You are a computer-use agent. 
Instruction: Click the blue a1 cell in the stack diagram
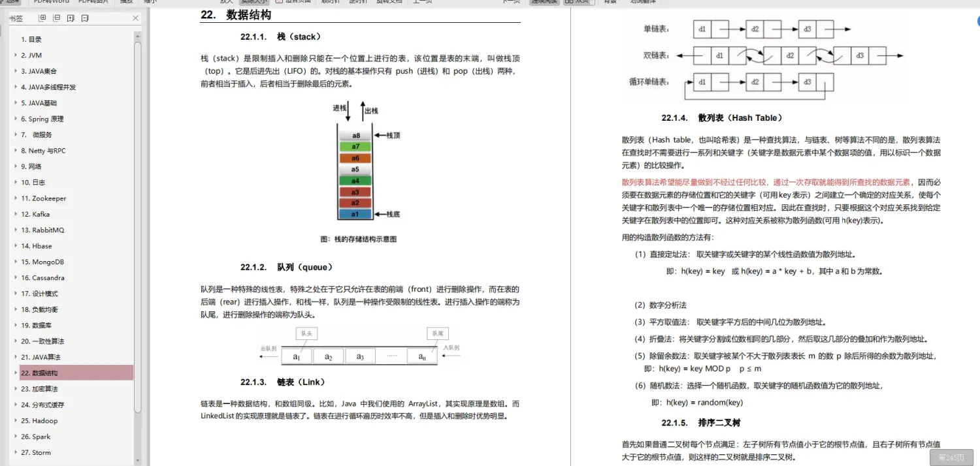pos(355,213)
